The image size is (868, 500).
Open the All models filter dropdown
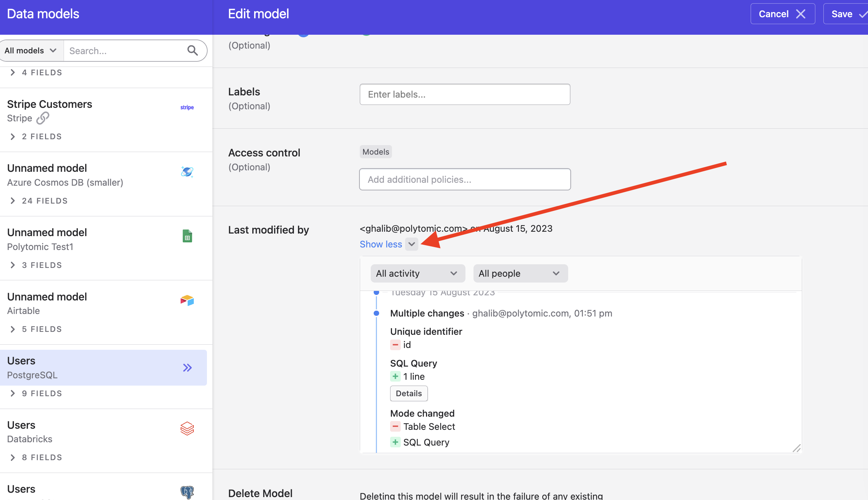point(31,50)
